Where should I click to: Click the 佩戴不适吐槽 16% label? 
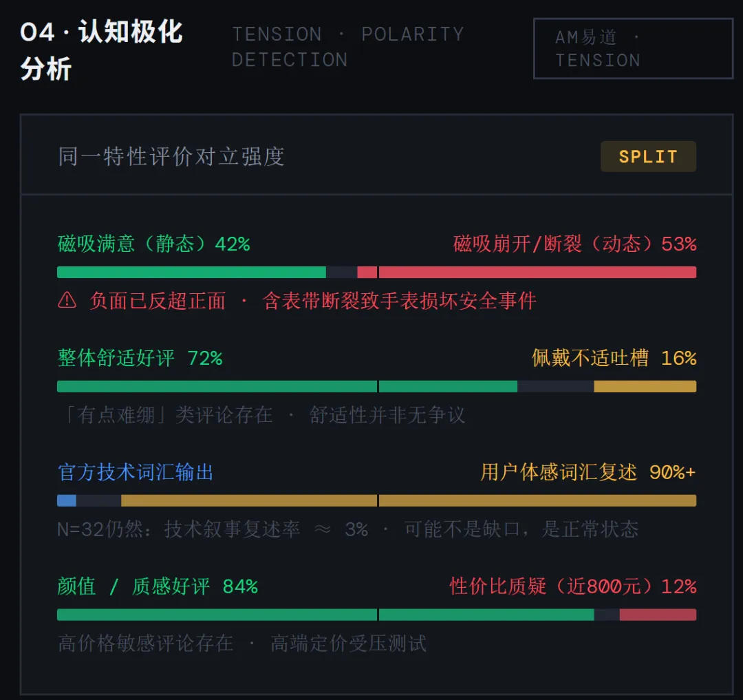614,358
